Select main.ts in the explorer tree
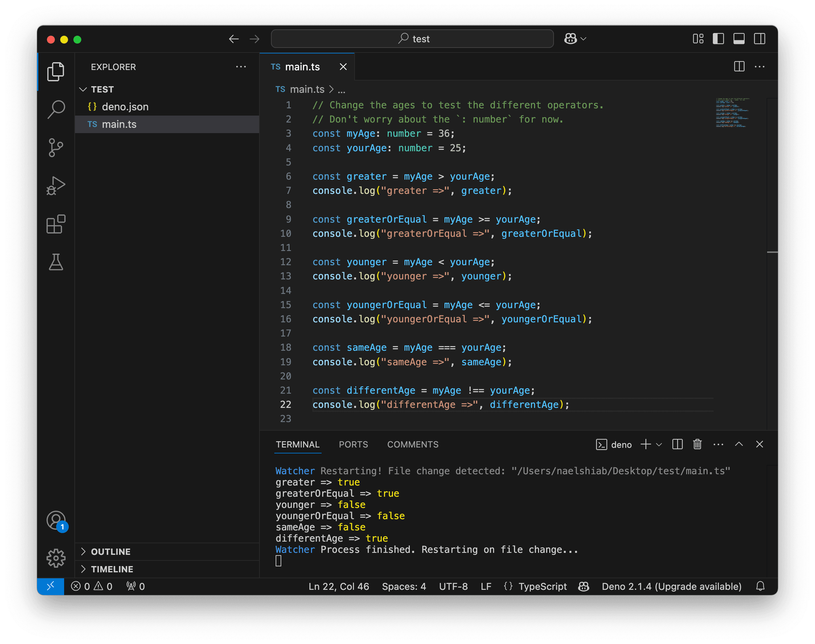815x644 pixels. click(x=167, y=124)
